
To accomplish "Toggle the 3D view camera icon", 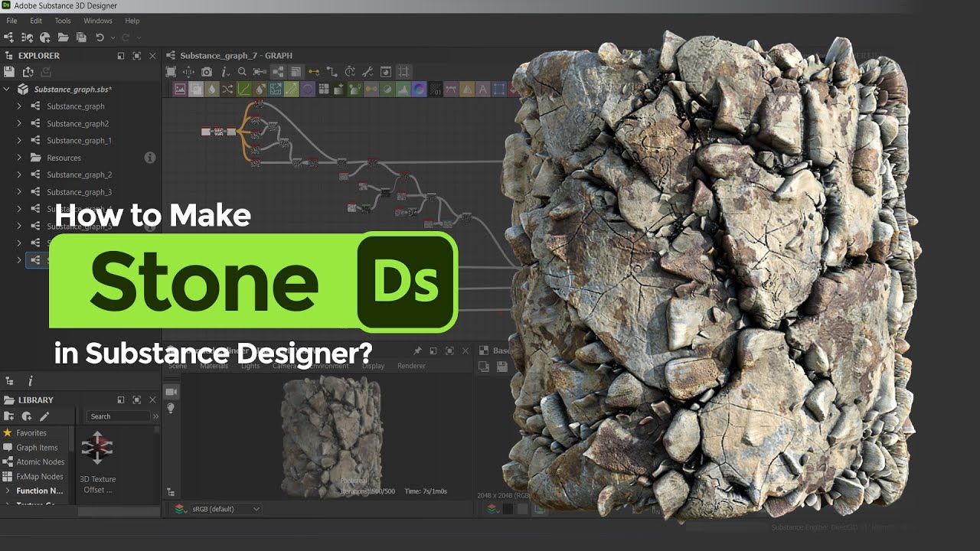I will (x=171, y=392).
